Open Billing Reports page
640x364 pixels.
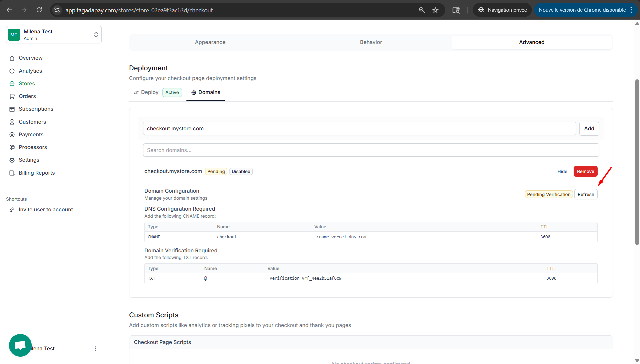[37, 173]
